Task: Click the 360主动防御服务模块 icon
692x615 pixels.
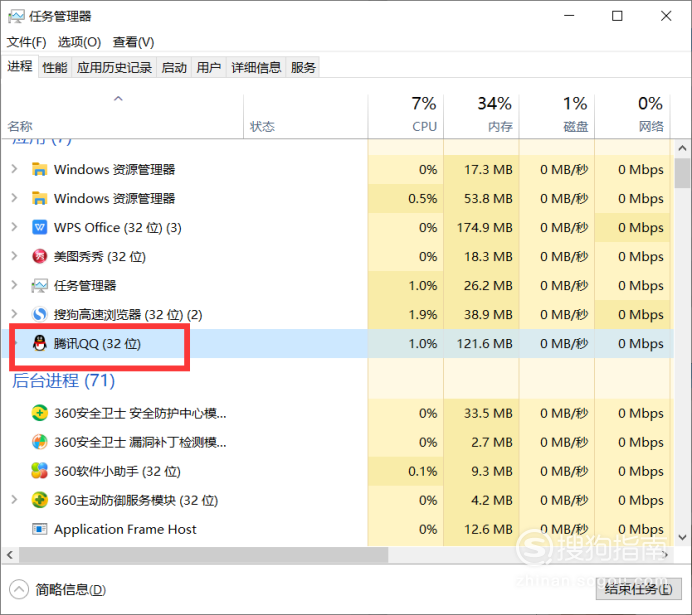Action: click(39, 500)
